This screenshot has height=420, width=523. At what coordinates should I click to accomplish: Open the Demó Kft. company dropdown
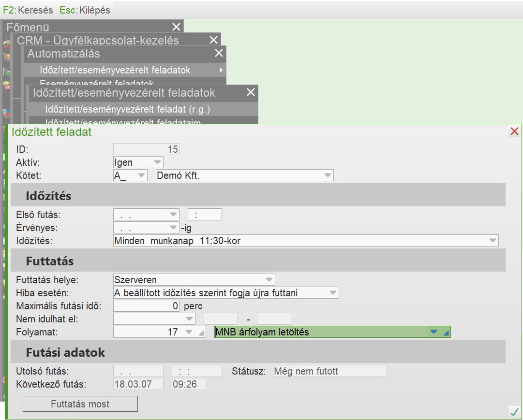tap(328, 175)
